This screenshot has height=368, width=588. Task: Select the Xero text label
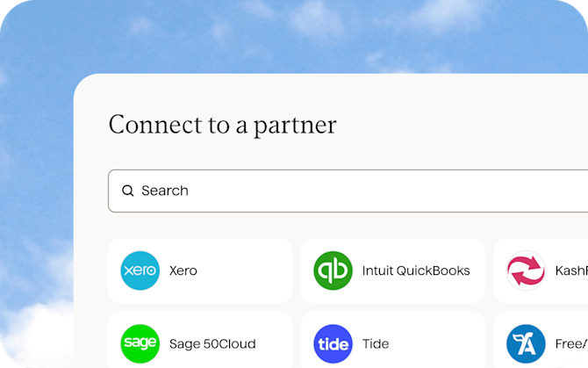click(x=183, y=271)
